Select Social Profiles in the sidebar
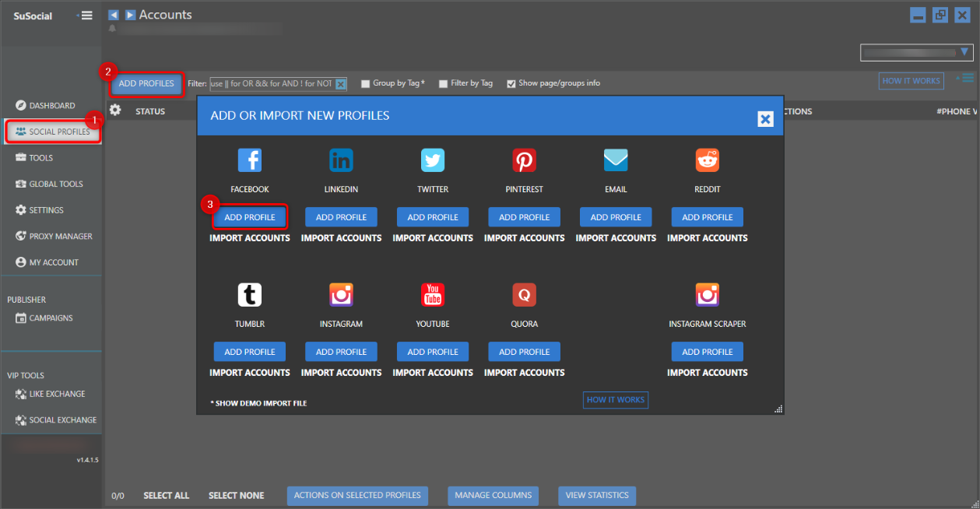 (53, 132)
